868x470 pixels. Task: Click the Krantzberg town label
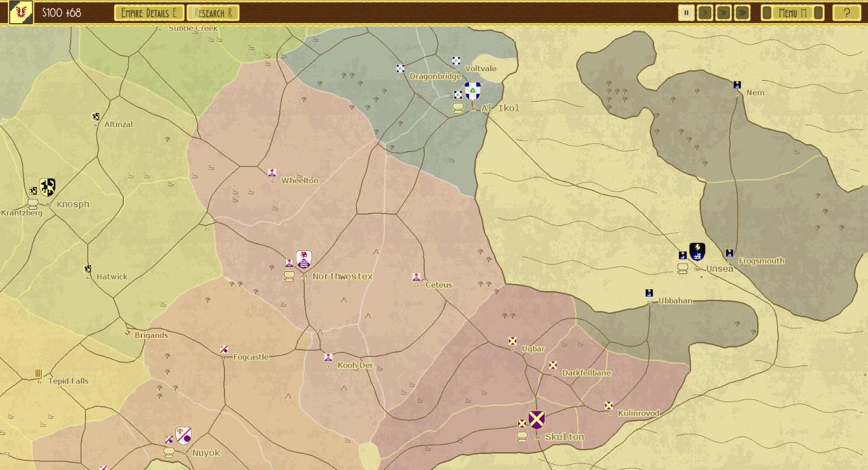[x=21, y=213]
